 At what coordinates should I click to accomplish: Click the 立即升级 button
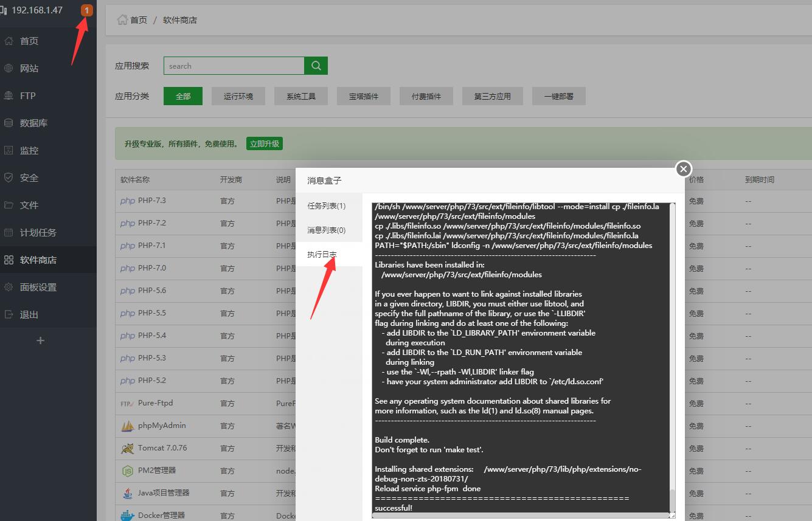(265, 143)
